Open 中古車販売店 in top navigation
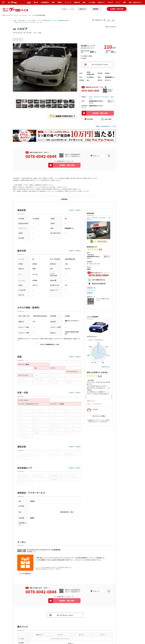 tap(45, 2)
